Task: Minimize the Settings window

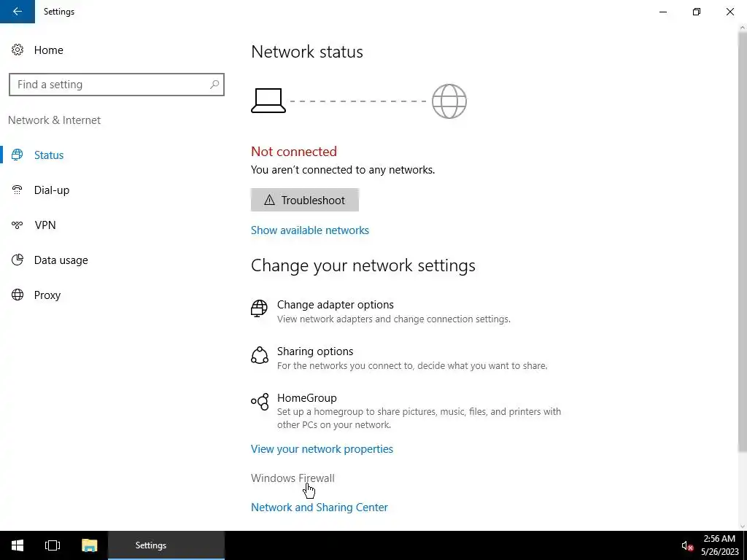Action: point(663,12)
